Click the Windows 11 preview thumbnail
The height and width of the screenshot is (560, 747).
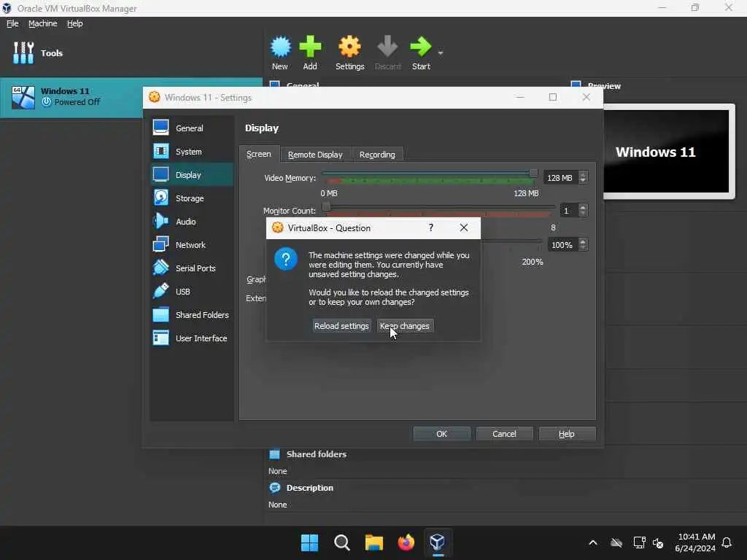click(x=666, y=152)
